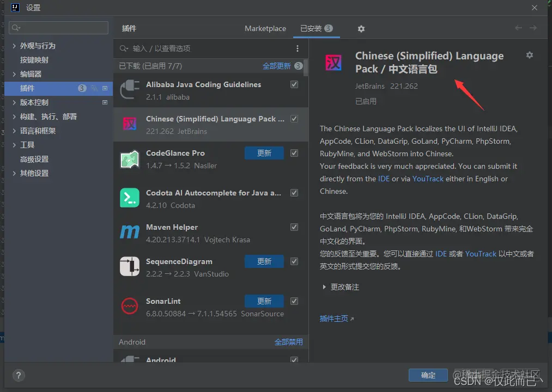Click the SonarLint plugin icon
Screen dimensions: 552x392
click(130, 306)
